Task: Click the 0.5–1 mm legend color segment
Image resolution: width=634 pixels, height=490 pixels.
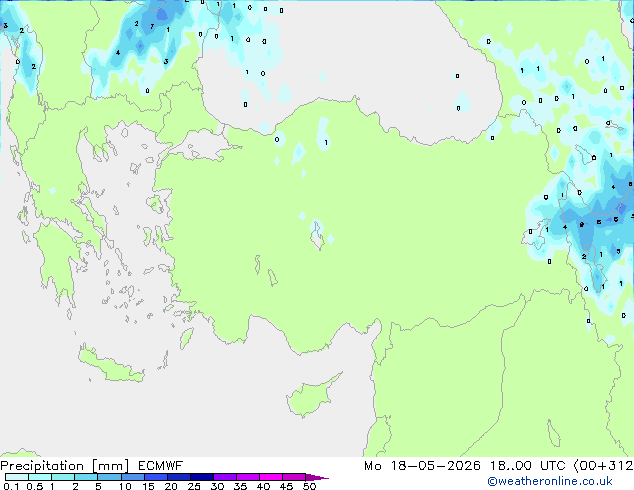Action: coord(40,477)
